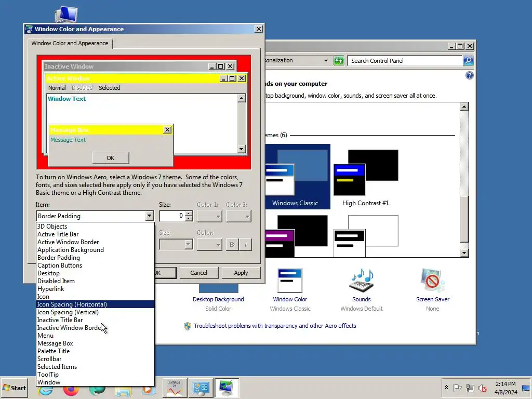
Task: Click the themes list scroll up arrow
Action: pyautogui.click(x=464, y=107)
